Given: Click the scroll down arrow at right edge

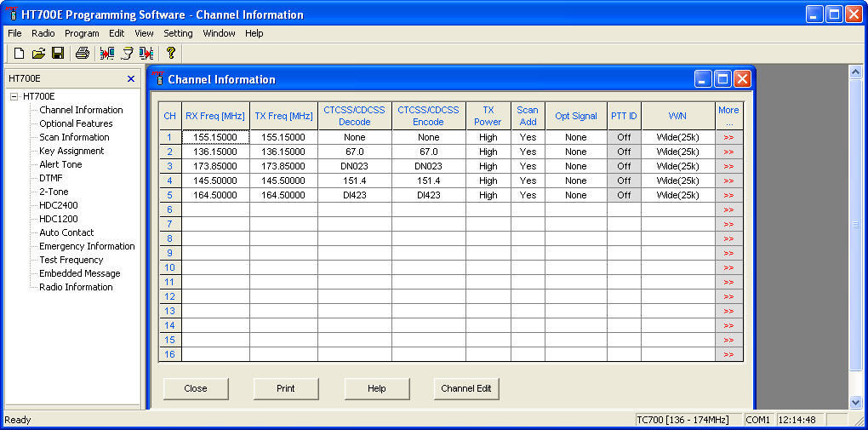Looking at the screenshot, I should [x=855, y=403].
